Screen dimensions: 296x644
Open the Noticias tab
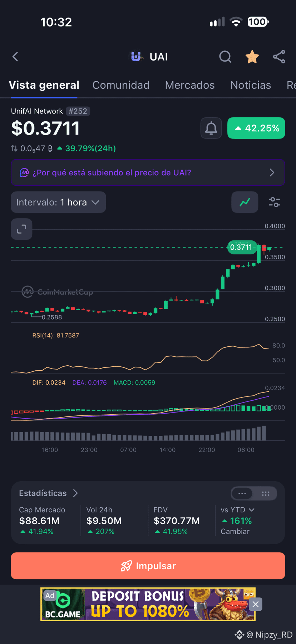click(251, 85)
